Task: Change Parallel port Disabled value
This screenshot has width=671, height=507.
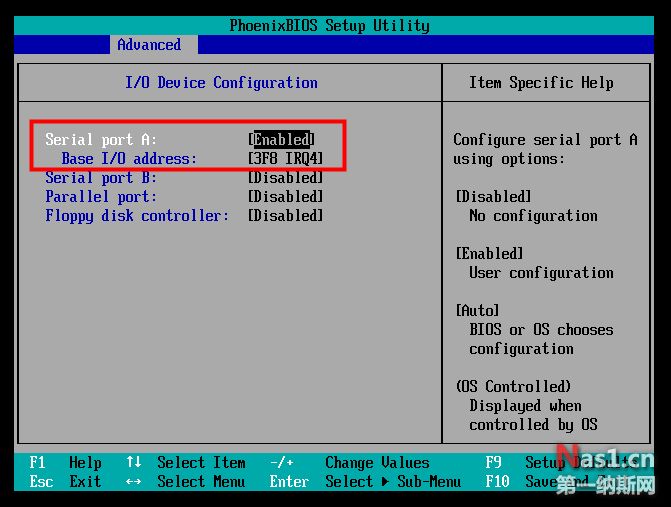Action: (285, 196)
